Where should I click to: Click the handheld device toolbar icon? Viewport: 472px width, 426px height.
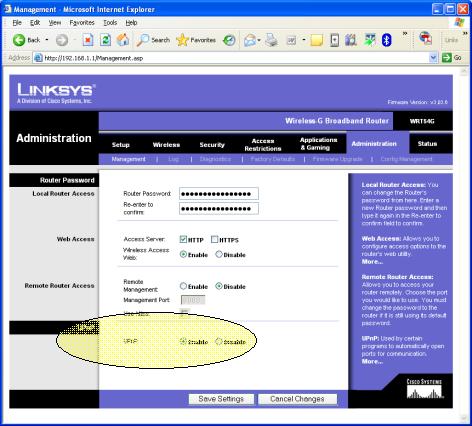pos(335,40)
